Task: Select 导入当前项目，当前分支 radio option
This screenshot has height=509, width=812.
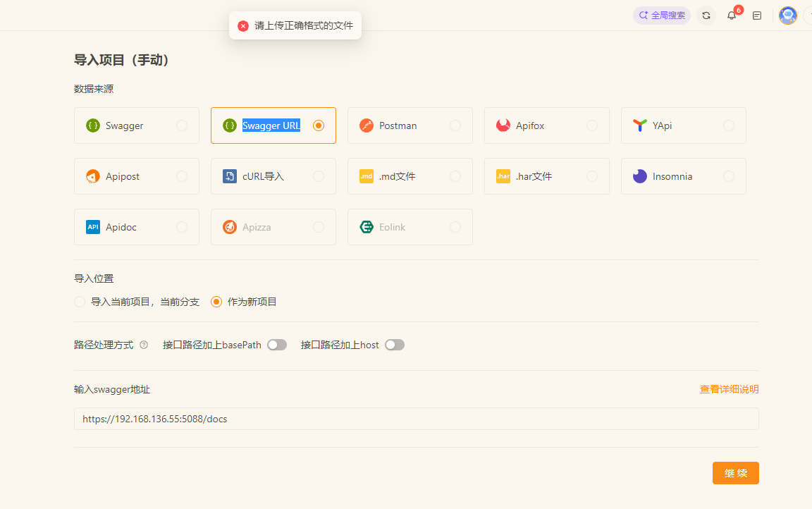Action: tap(80, 301)
